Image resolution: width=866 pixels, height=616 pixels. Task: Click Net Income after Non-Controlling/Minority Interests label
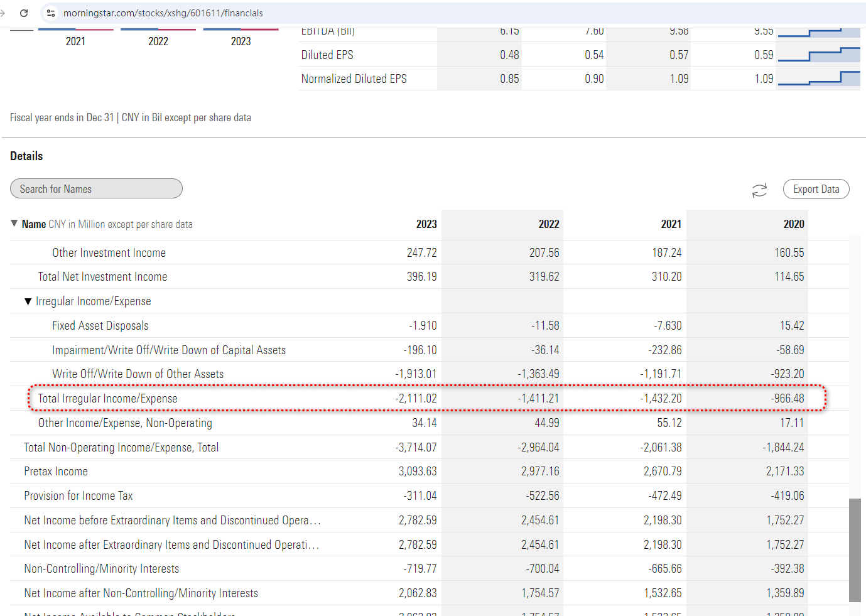pos(141,593)
